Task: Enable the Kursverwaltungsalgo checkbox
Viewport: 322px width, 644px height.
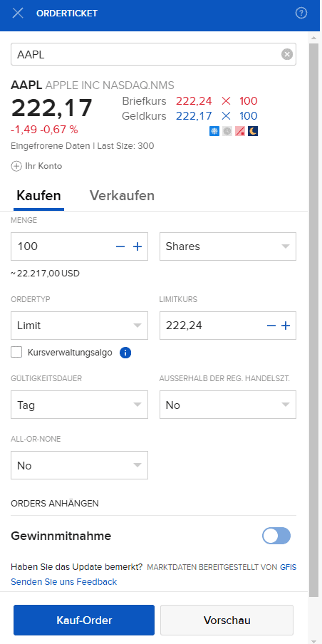Action: click(x=16, y=352)
